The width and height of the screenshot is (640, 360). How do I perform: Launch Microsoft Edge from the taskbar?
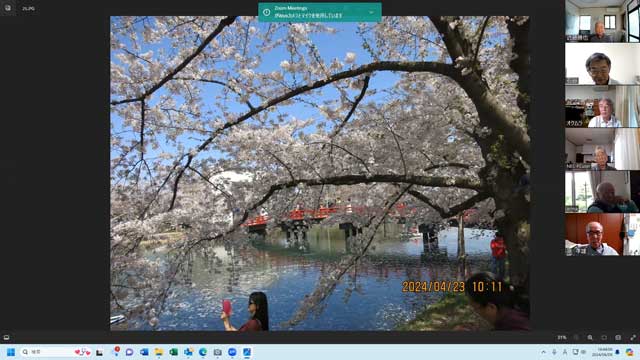pos(203,352)
